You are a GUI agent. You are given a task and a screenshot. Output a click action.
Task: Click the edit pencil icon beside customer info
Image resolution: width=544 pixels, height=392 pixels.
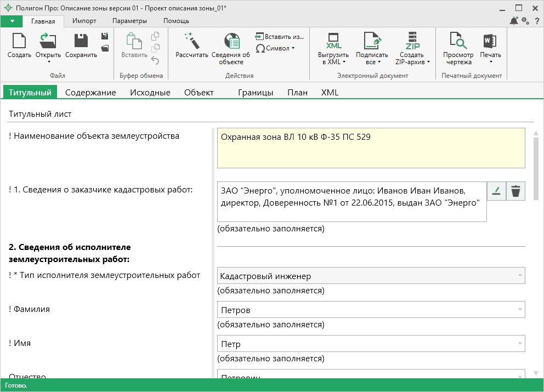(496, 191)
